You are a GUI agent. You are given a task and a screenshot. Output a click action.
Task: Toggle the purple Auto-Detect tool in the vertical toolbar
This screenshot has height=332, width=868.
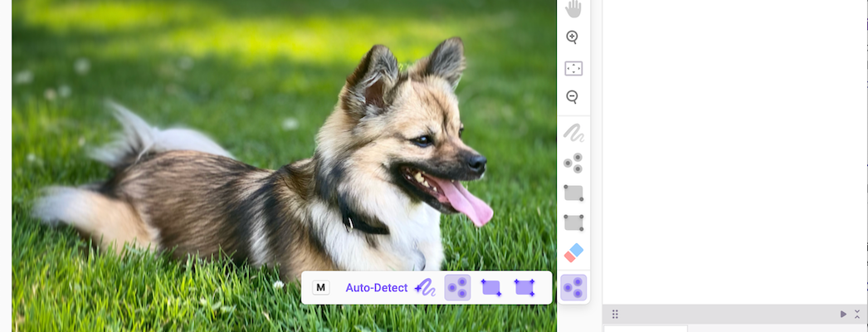pos(573,287)
